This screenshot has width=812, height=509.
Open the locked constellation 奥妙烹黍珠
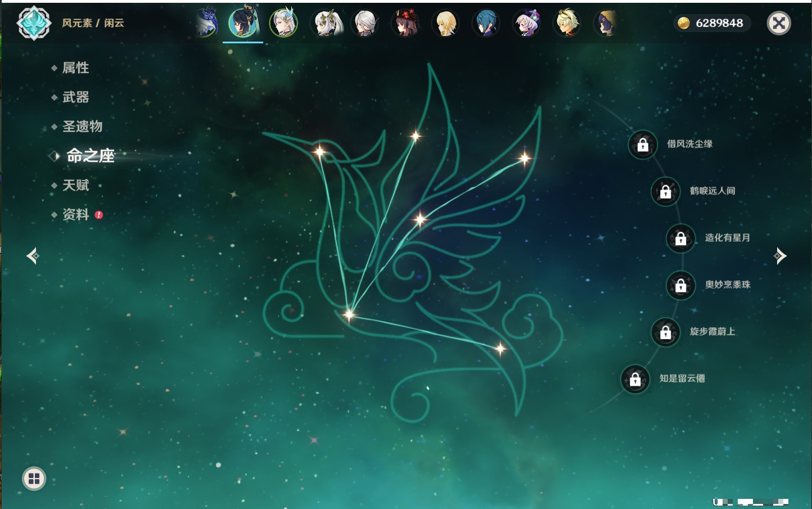680,285
